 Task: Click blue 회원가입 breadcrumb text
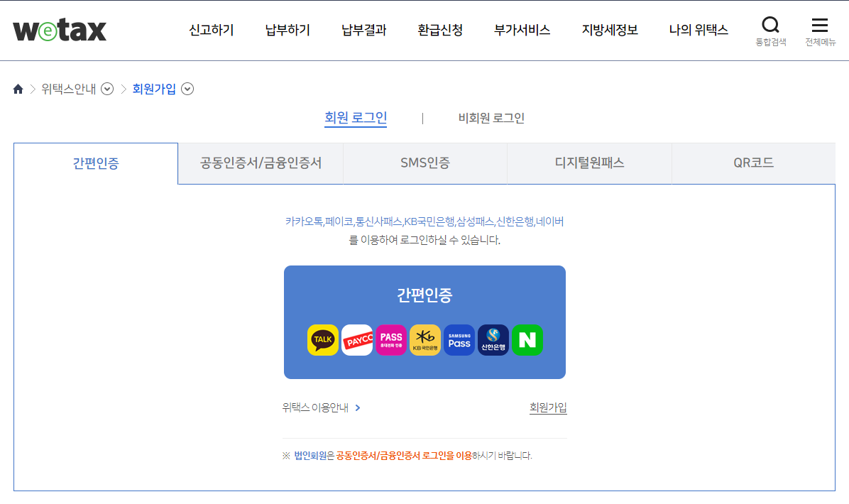(x=154, y=89)
